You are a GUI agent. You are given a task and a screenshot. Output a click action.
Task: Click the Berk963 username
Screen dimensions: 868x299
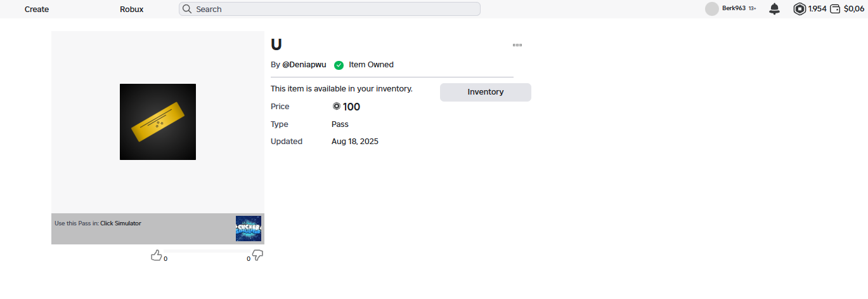[734, 8]
